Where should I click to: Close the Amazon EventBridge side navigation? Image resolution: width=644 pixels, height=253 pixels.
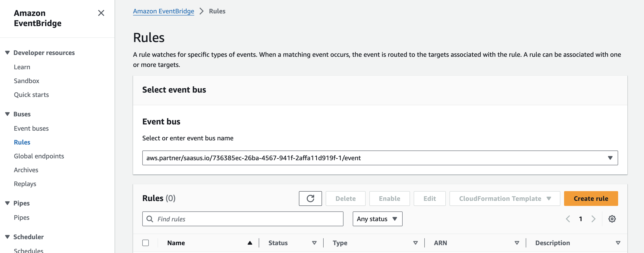[101, 13]
